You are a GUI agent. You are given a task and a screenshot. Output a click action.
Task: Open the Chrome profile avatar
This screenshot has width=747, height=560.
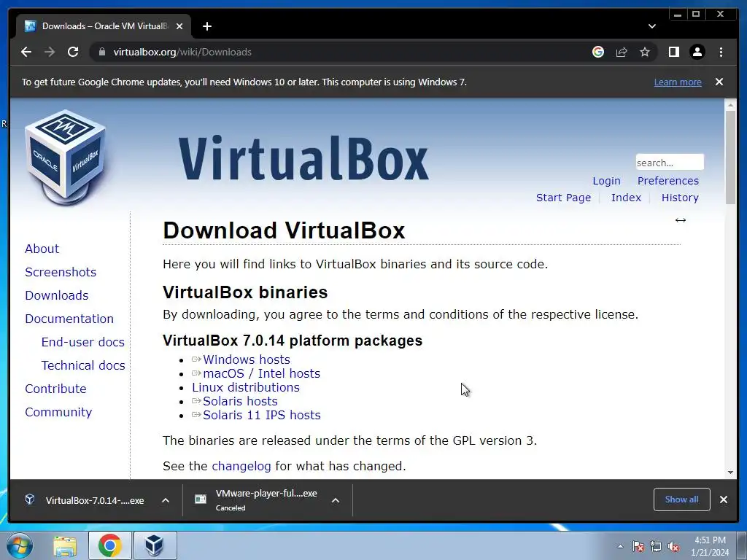[x=697, y=52]
